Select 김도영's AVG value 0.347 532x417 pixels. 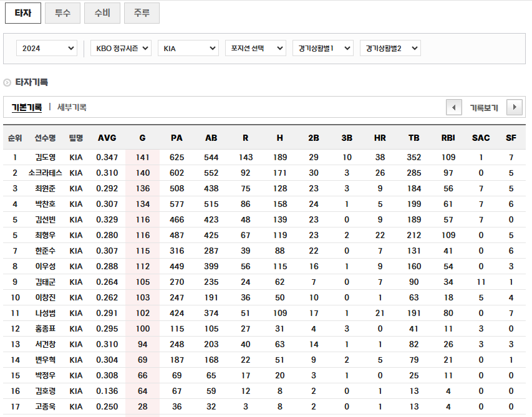107,157
